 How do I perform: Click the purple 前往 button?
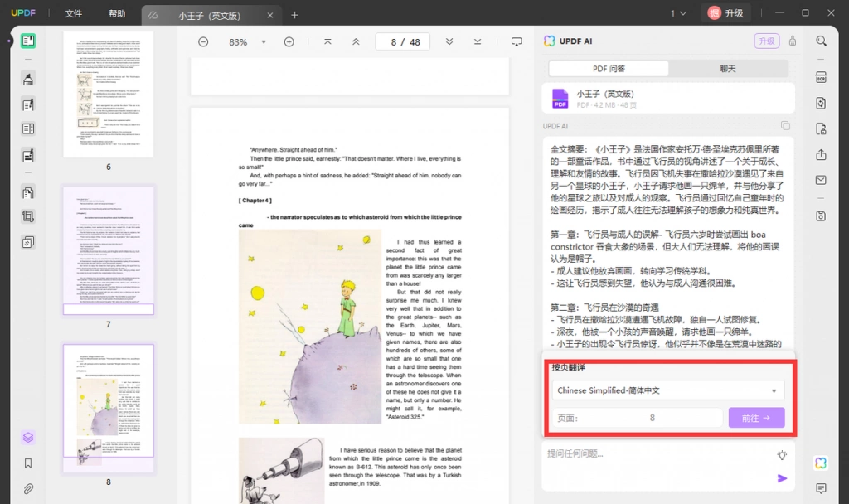756,418
